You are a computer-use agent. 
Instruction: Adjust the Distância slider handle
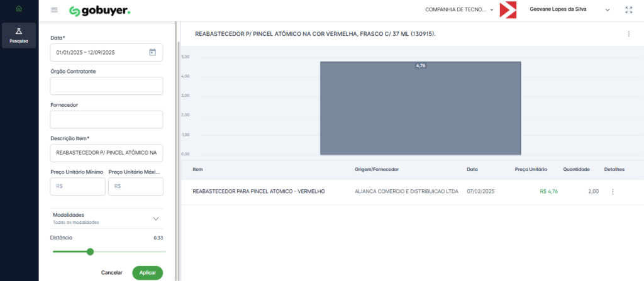click(x=90, y=251)
